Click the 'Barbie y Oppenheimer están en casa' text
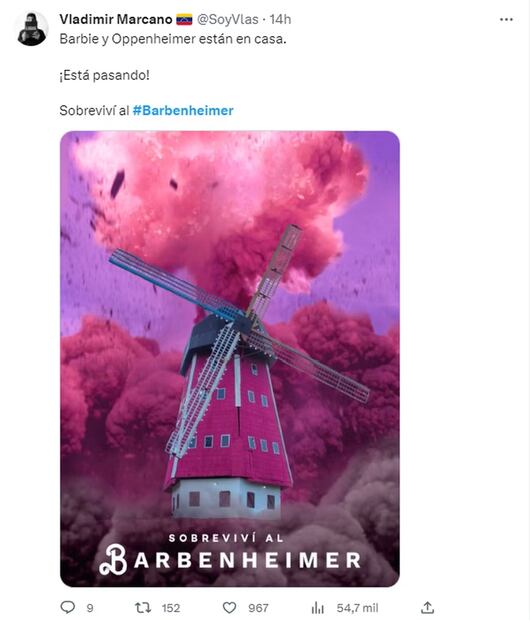This screenshot has height=620, width=530. (x=173, y=39)
